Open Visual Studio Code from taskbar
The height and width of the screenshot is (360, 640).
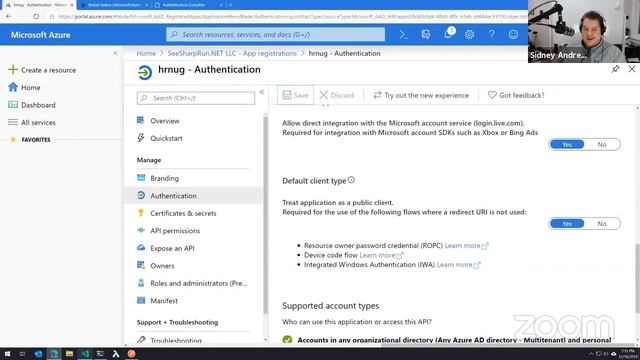point(85,354)
